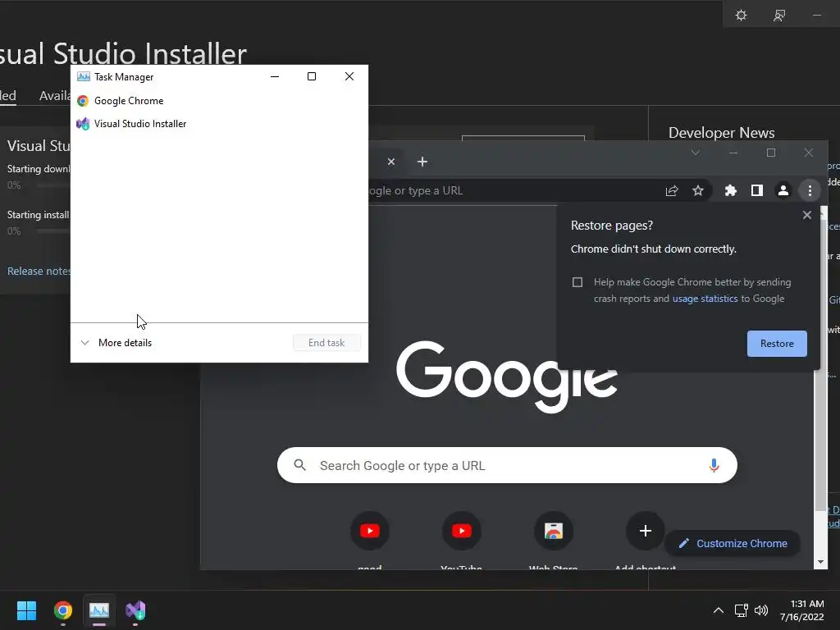Select Google Chrome in Task Manager list

(x=219, y=101)
